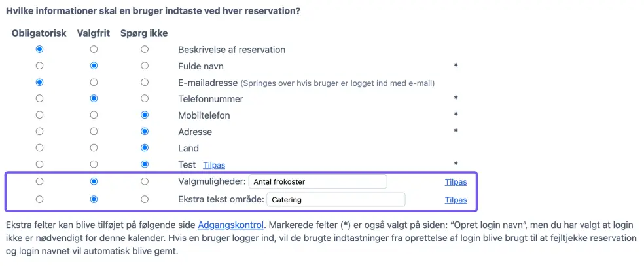The width and height of the screenshot is (644, 266).
Task: Open Tilpas link next to Test
Action: pos(214,165)
